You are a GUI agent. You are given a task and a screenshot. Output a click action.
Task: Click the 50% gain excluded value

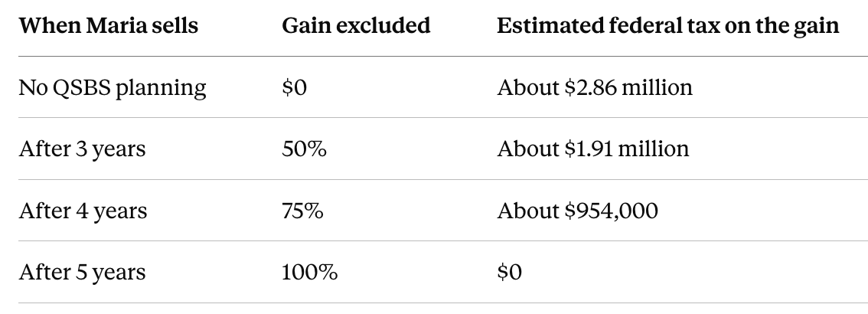(304, 149)
